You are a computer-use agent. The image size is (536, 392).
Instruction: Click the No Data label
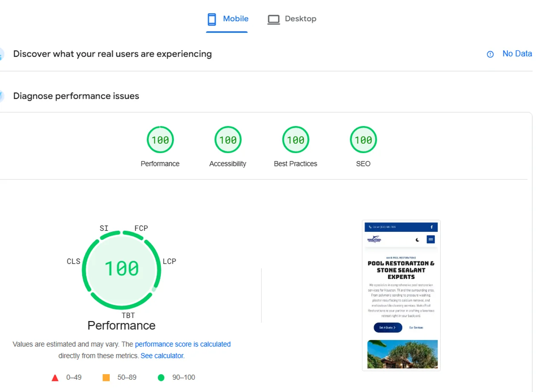pos(517,54)
